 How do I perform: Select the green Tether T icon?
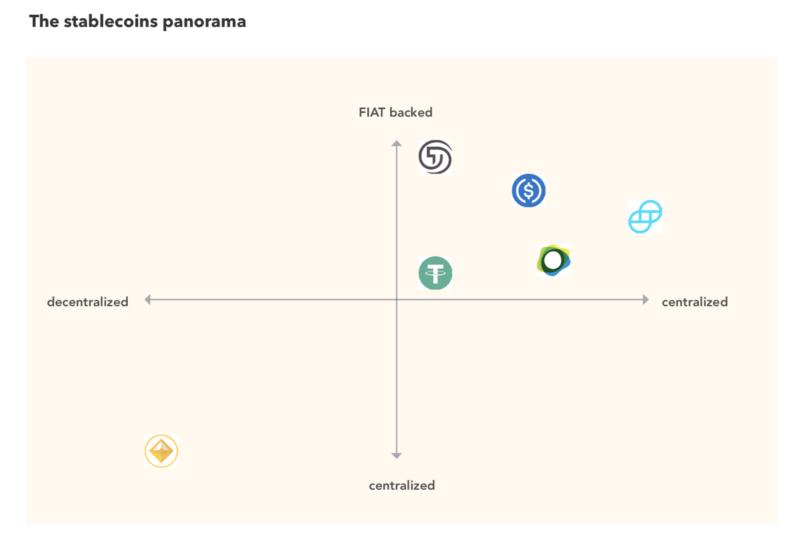435,272
